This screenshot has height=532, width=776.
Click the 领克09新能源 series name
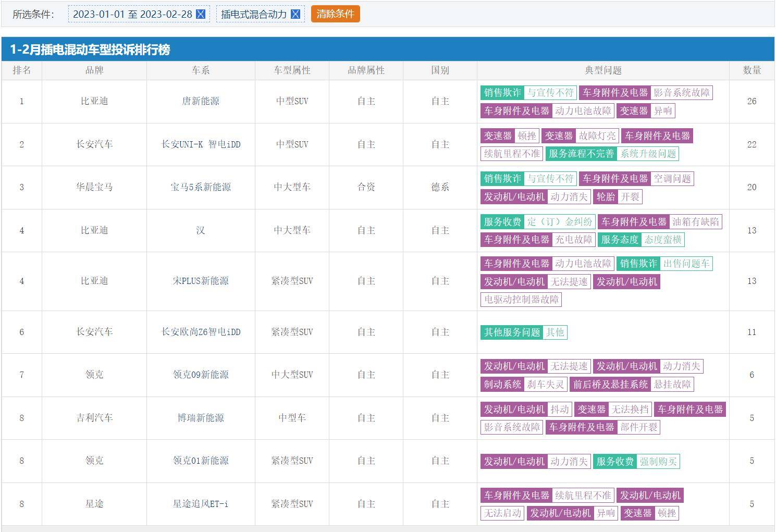coord(201,375)
